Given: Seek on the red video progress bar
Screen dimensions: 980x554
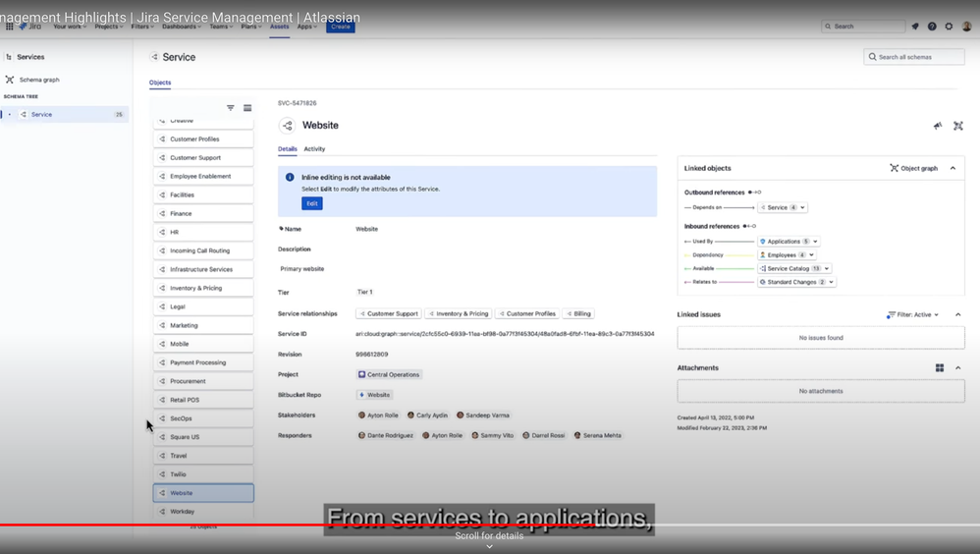Looking at the screenshot, I should (297, 526).
